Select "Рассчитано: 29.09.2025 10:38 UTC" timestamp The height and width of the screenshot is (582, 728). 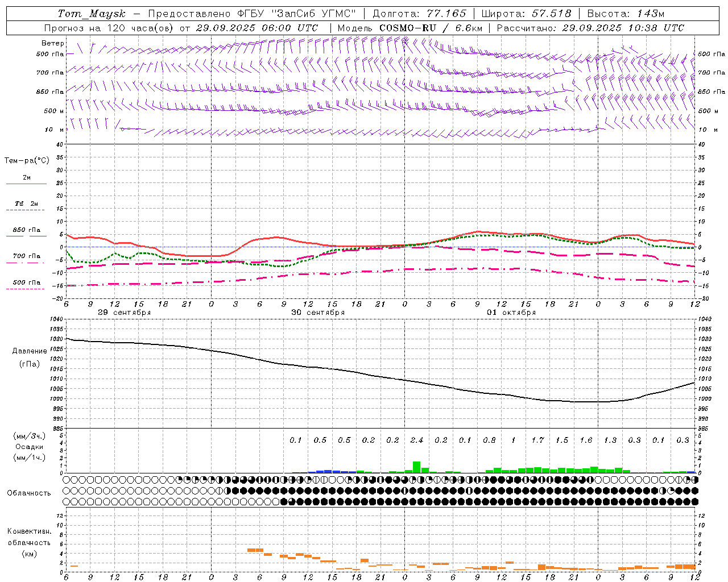[590, 28]
